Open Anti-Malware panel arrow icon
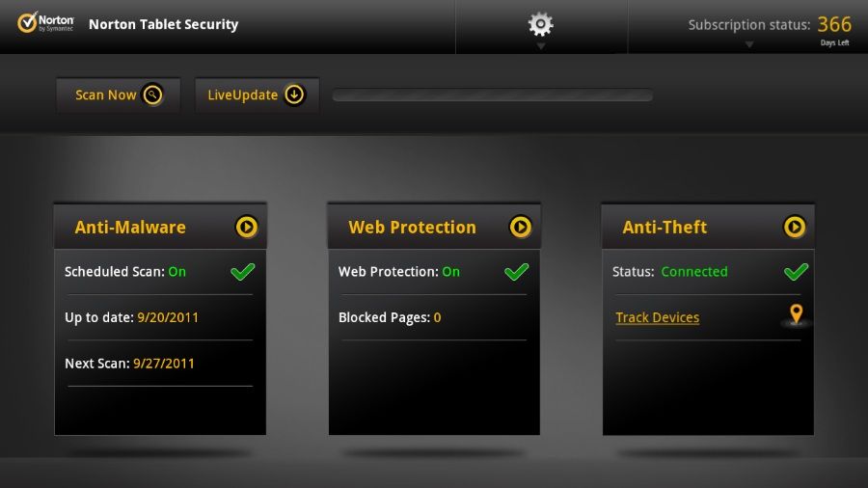The height and width of the screenshot is (488, 868). point(246,227)
